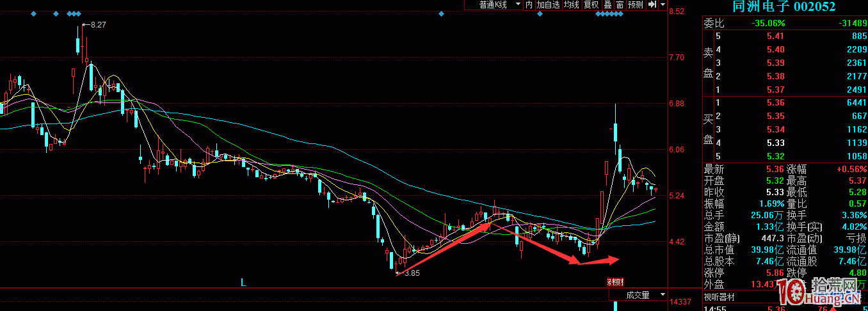This screenshot has height=311, width=868.
Task: Select the 视听器材 sector label
Action: [719, 297]
